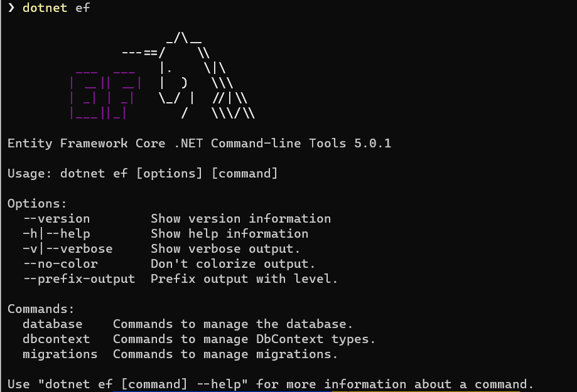The width and height of the screenshot is (577, 392).
Task: Click the --prefix-output option
Action: [x=78, y=279]
